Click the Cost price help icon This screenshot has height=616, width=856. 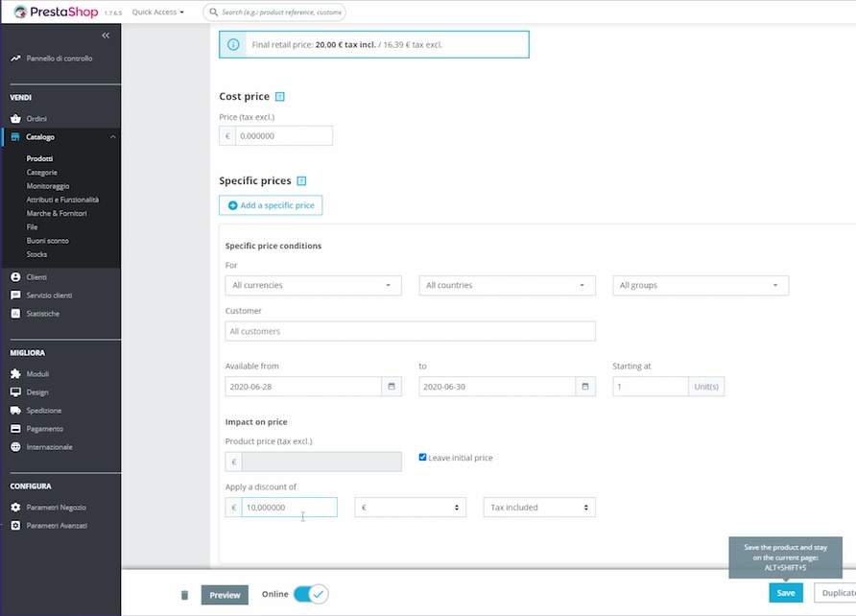[280, 97]
